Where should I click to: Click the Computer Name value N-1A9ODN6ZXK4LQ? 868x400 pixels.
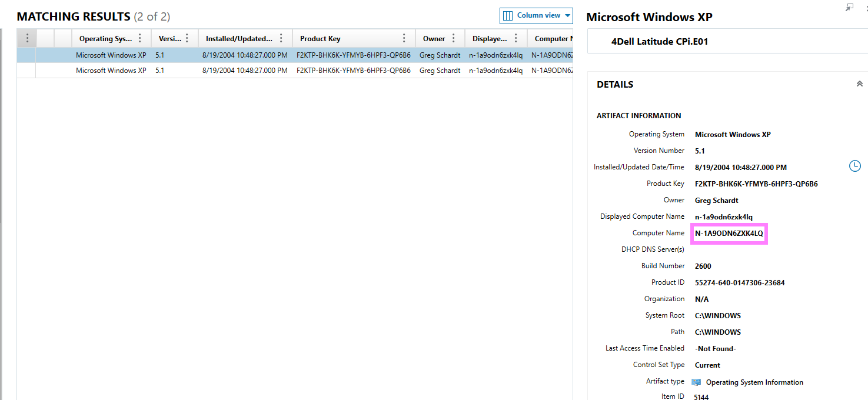[729, 234]
